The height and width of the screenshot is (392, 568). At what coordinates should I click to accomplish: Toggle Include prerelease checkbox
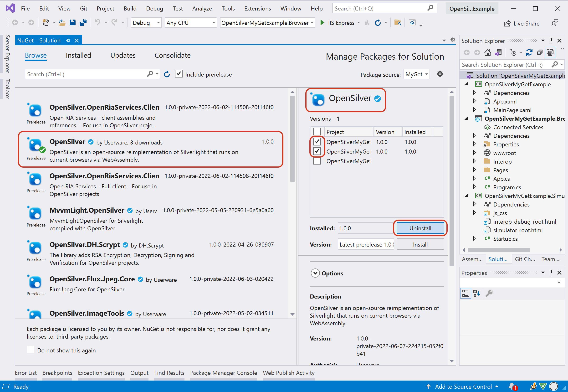pos(179,74)
